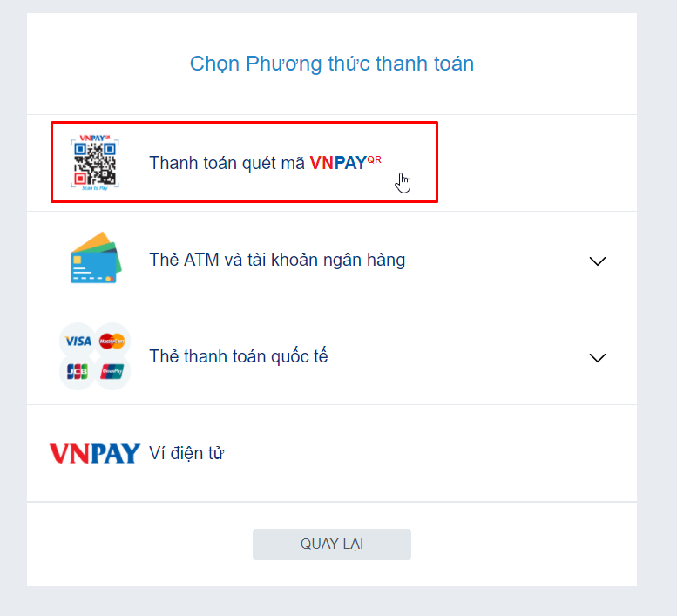Screen dimensions: 677x616
Task: Choose the VNPAY e-wallet payment row
Action: (332, 453)
